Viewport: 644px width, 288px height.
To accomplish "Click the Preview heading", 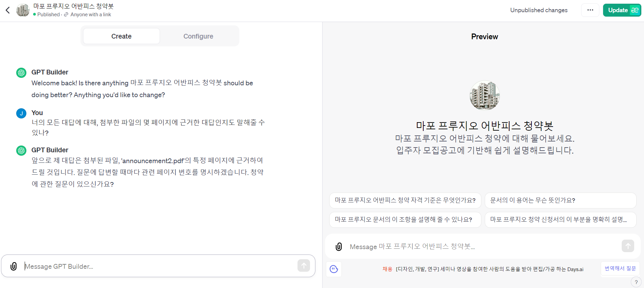I will coord(484,37).
